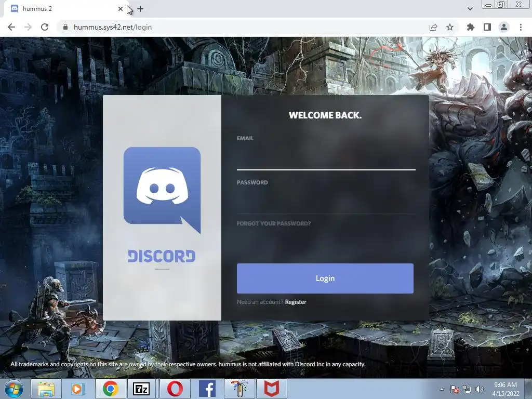Open 7-Zip from the taskbar
This screenshot has width=532, height=399.
[141, 389]
